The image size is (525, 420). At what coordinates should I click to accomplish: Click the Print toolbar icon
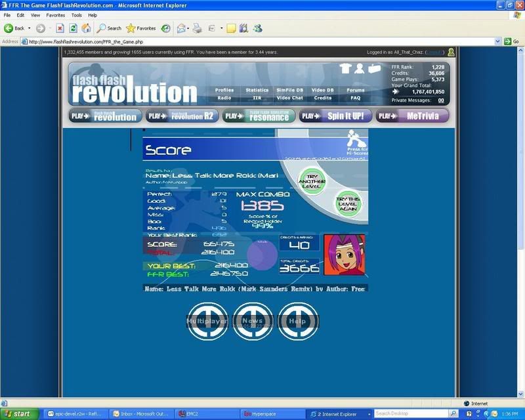[x=197, y=28]
